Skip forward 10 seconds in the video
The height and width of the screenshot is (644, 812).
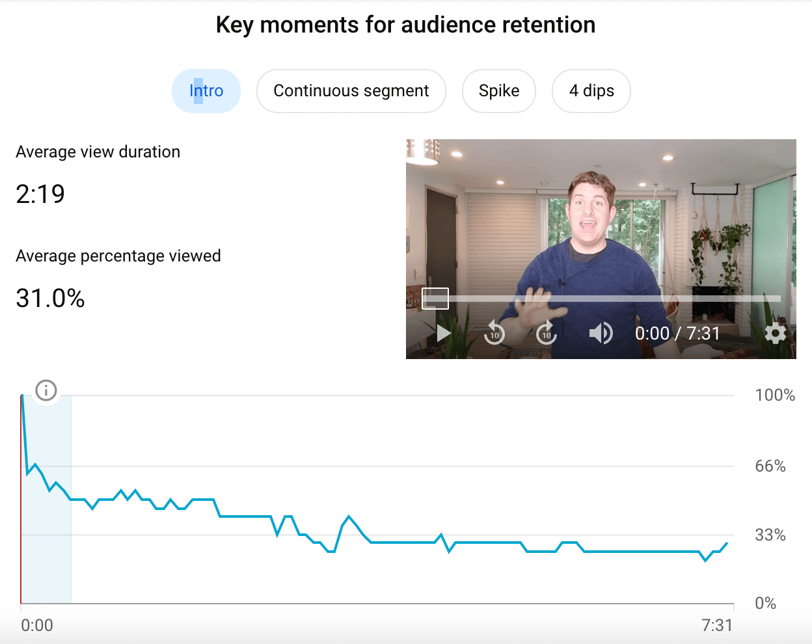547,333
